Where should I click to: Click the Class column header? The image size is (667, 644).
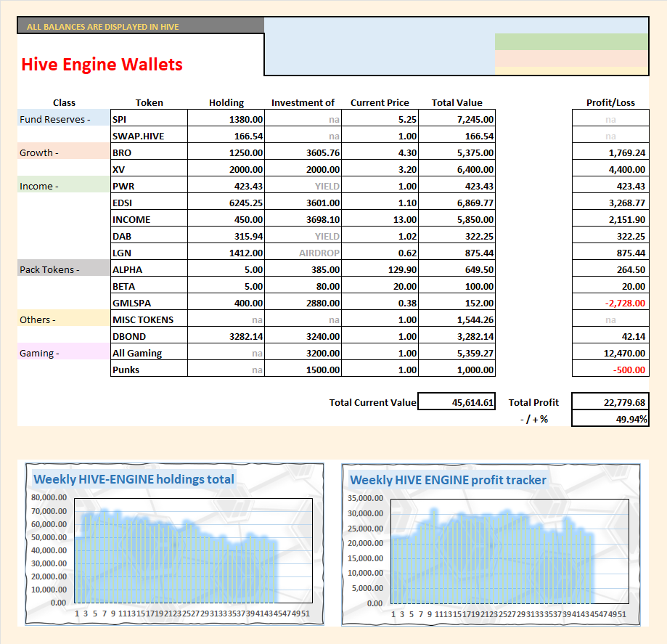[64, 102]
